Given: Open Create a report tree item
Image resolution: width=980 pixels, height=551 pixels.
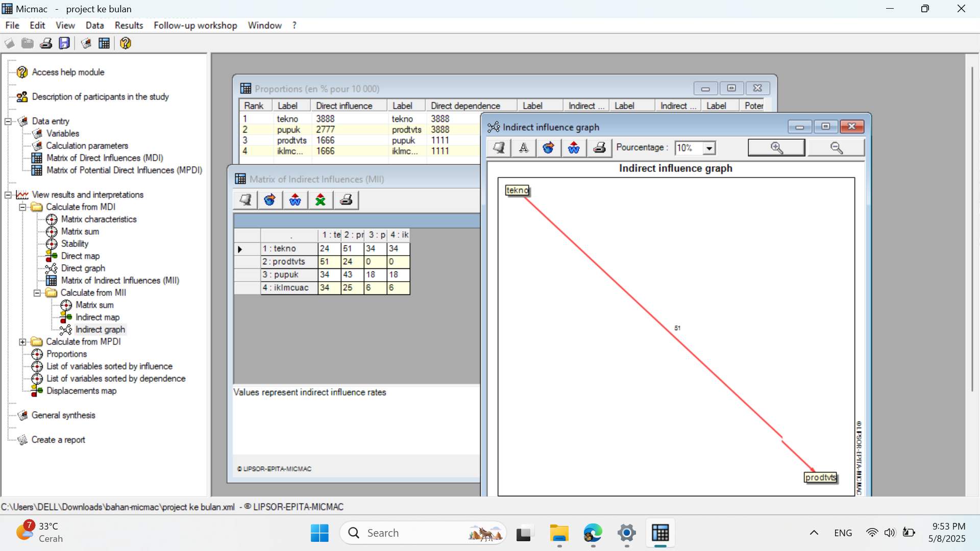Looking at the screenshot, I should (x=58, y=440).
